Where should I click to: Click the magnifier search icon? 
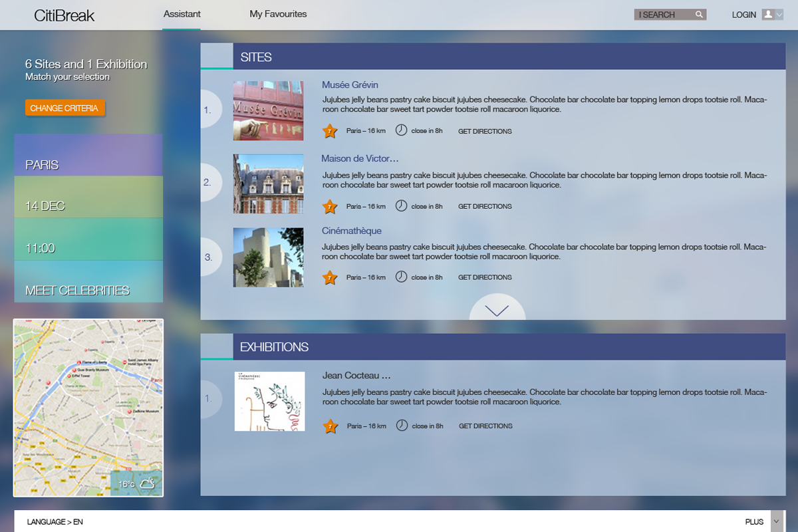pyautogui.click(x=700, y=15)
